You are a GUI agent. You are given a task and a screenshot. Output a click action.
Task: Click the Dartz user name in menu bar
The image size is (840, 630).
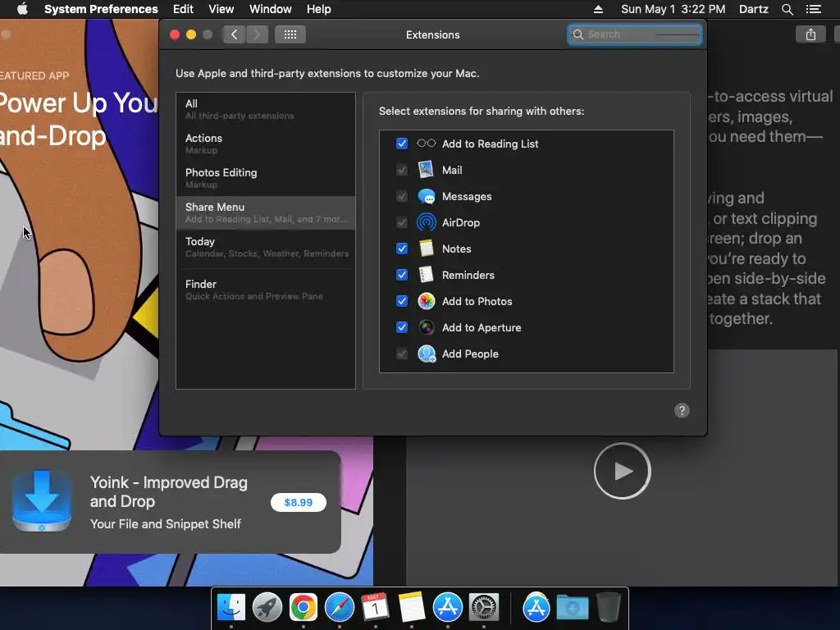pyautogui.click(x=753, y=9)
